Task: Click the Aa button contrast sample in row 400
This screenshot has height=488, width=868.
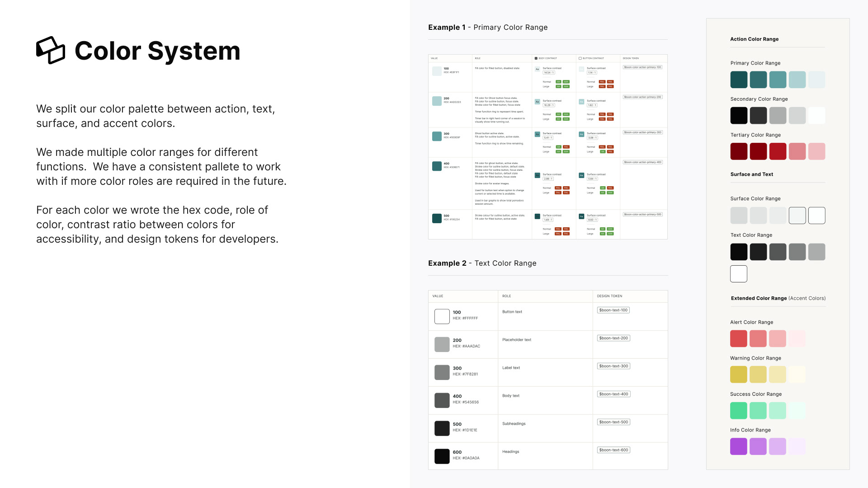Action: [581, 175]
